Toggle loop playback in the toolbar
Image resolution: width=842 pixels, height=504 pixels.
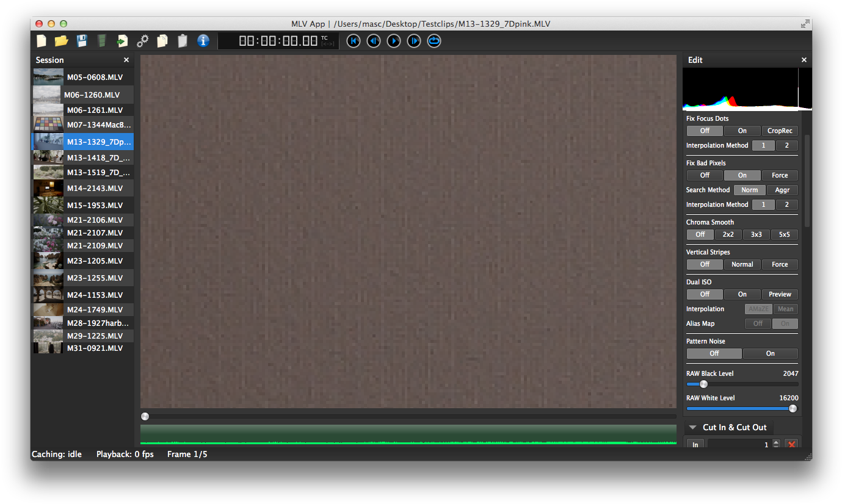click(x=434, y=41)
